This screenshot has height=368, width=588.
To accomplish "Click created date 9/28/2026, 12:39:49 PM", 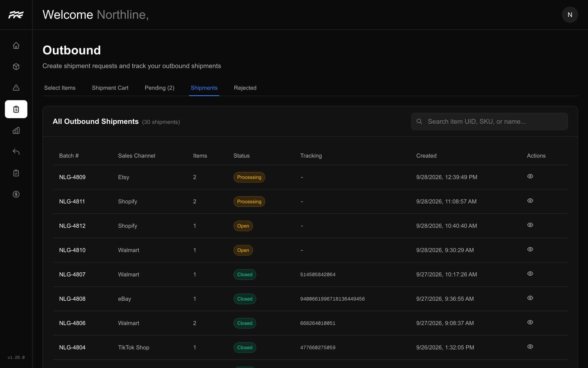I will [x=447, y=177].
